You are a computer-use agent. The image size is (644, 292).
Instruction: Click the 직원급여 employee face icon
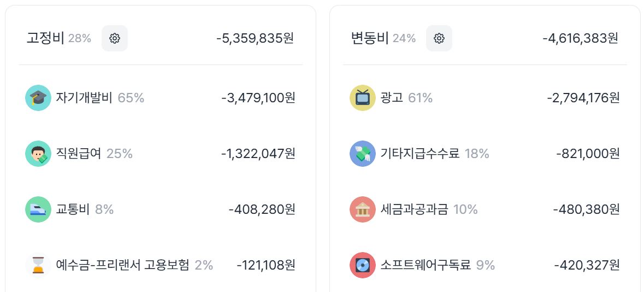[x=38, y=154]
